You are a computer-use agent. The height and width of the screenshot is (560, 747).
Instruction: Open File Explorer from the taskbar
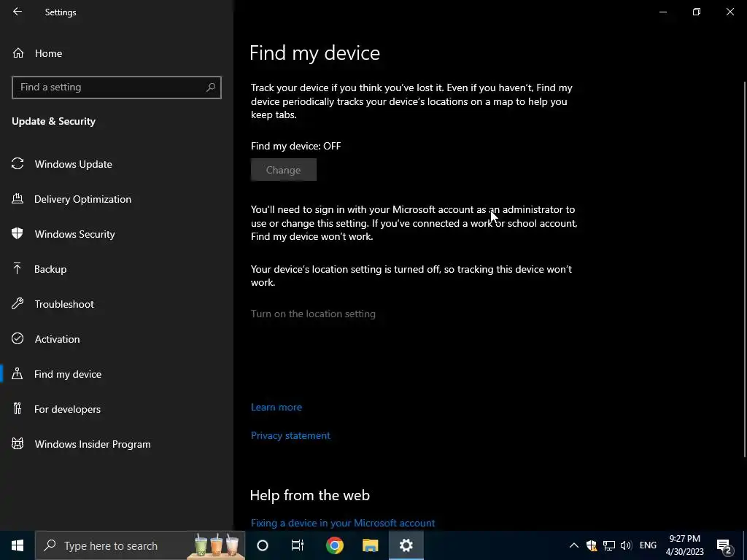coord(370,545)
